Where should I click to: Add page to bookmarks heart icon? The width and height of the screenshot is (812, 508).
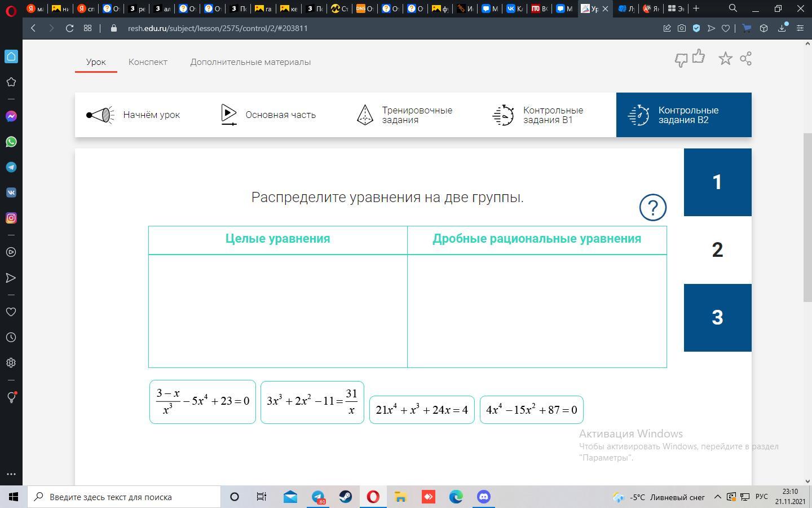[x=726, y=28]
